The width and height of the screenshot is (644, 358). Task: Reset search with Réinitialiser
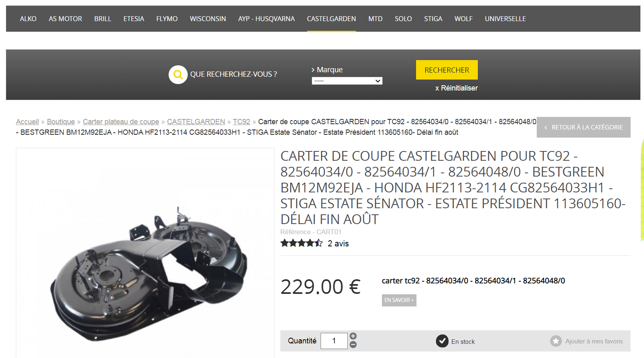[x=456, y=88]
